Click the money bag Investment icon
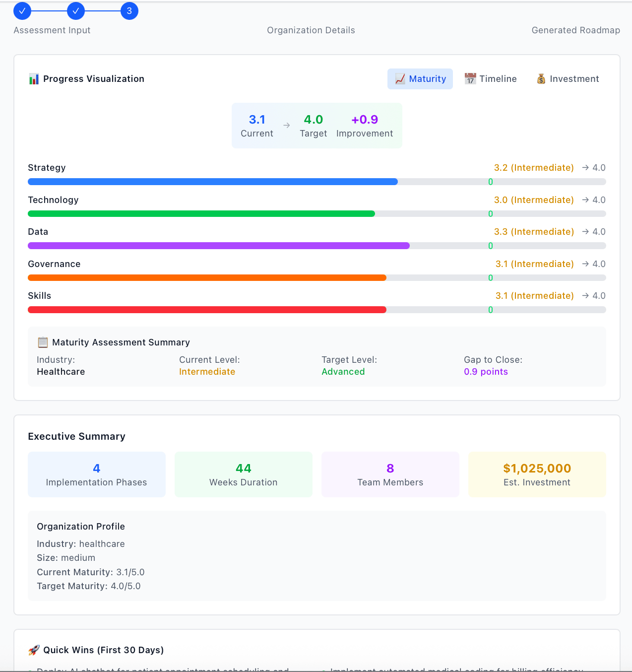632x672 pixels. pyautogui.click(x=541, y=79)
